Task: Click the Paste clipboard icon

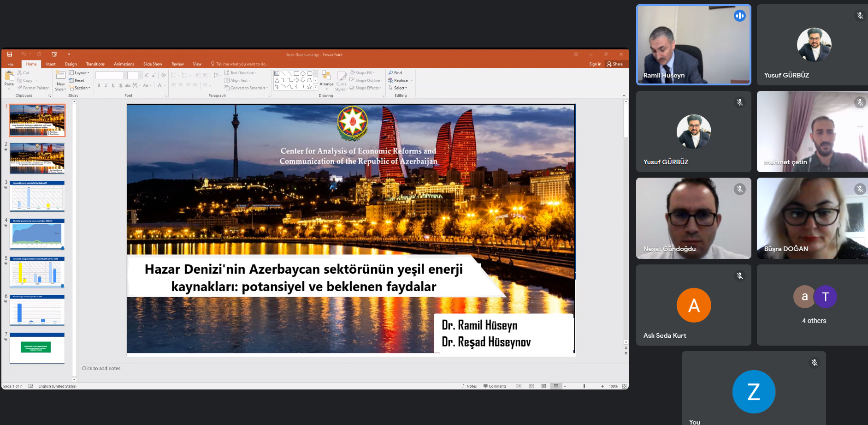Action: (9, 77)
